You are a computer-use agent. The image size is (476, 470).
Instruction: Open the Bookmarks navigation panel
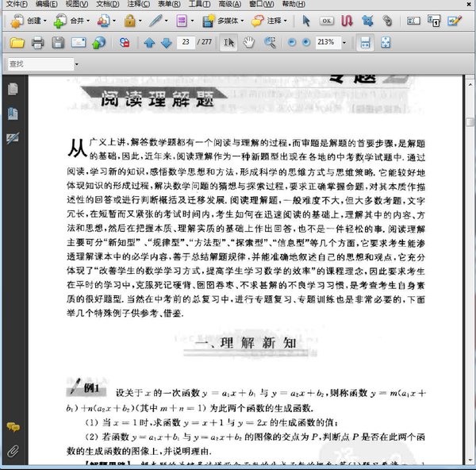point(13,114)
